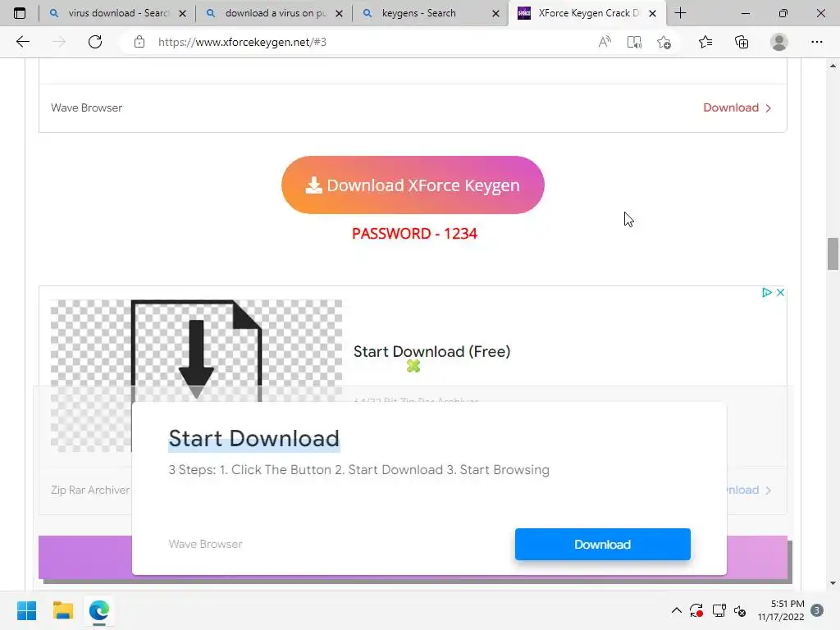This screenshot has width=840, height=630.
Task: Close the ad with the X icon
Action: click(781, 293)
